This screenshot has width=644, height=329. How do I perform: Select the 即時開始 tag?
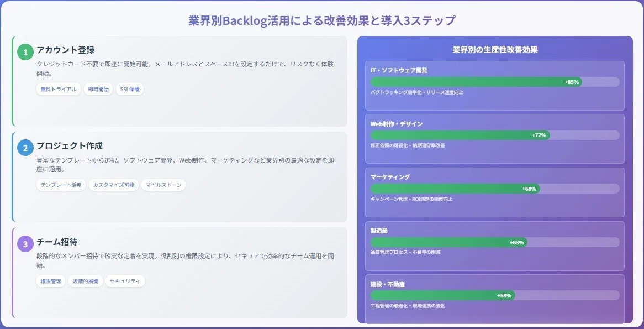click(98, 89)
